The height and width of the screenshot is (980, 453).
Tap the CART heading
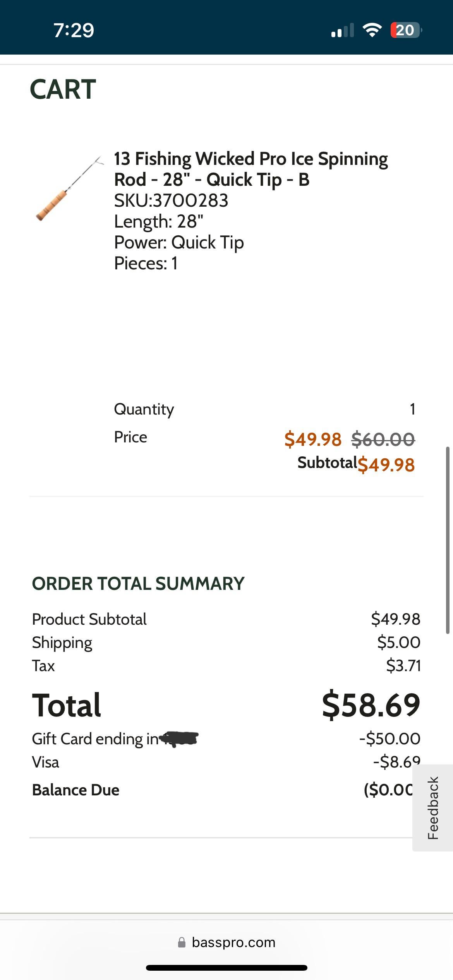[63, 89]
